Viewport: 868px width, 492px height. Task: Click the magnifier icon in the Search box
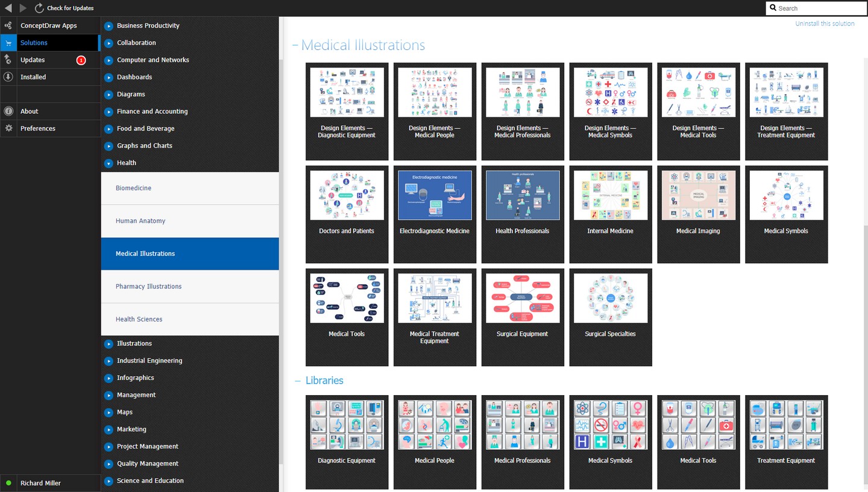[x=773, y=8]
